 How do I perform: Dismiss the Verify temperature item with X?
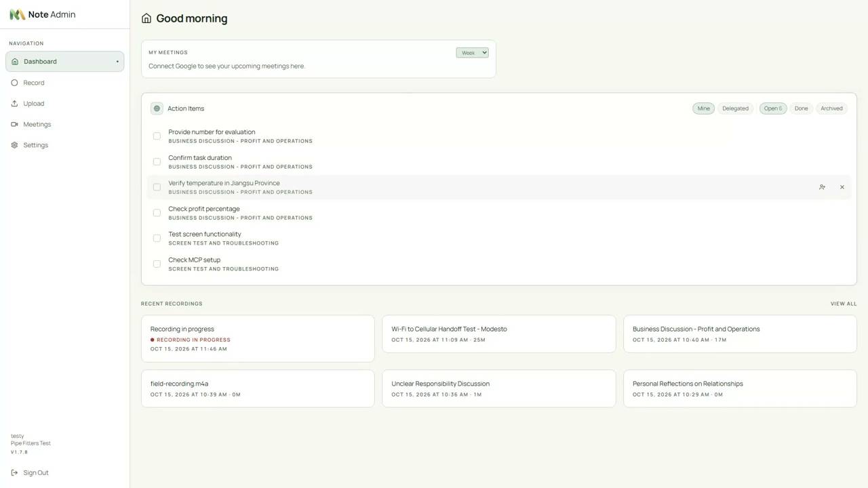click(x=842, y=187)
